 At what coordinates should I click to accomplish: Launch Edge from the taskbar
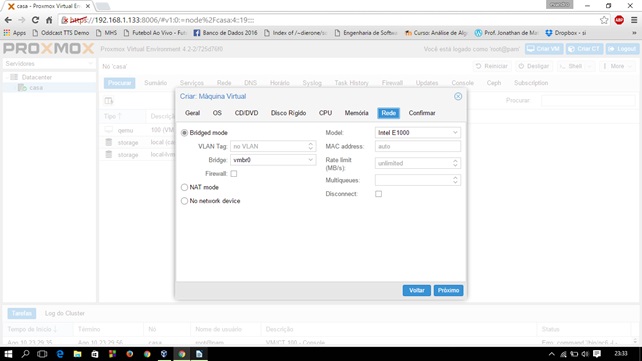tap(60, 354)
